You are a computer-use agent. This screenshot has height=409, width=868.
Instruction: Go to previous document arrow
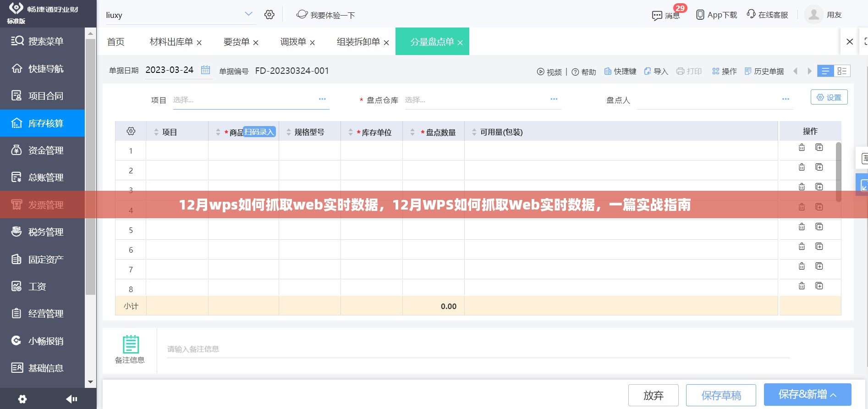coord(796,71)
